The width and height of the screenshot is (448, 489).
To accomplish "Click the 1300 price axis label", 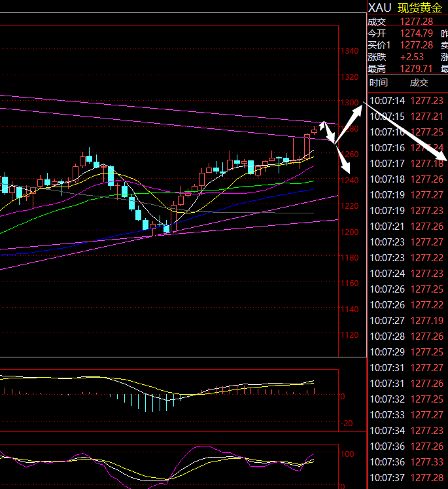I will [349, 103].
